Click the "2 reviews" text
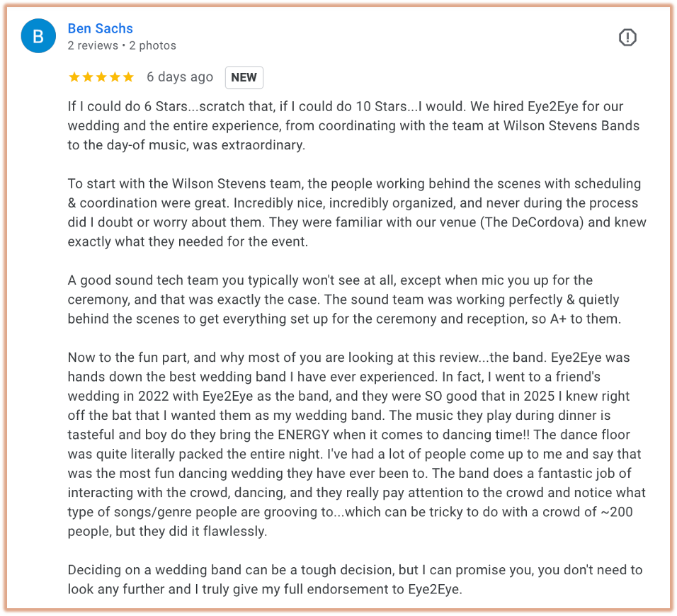 93,45
